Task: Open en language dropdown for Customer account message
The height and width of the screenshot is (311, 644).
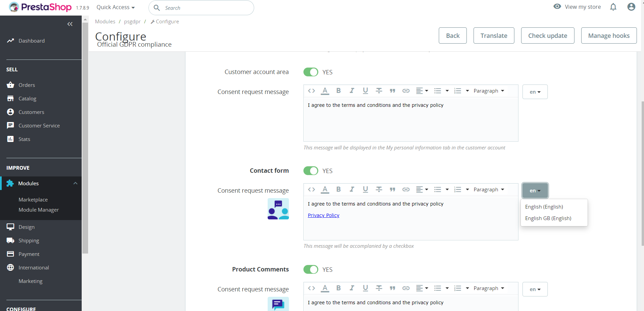Action: (535, 92)
